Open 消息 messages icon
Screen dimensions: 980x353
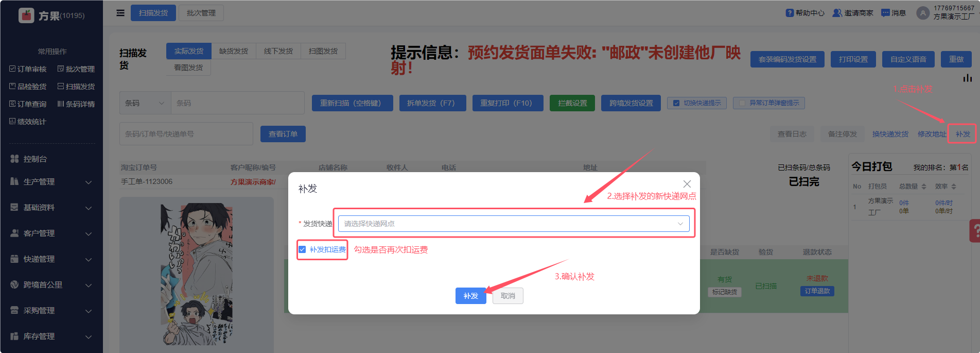tap(885, 13)
